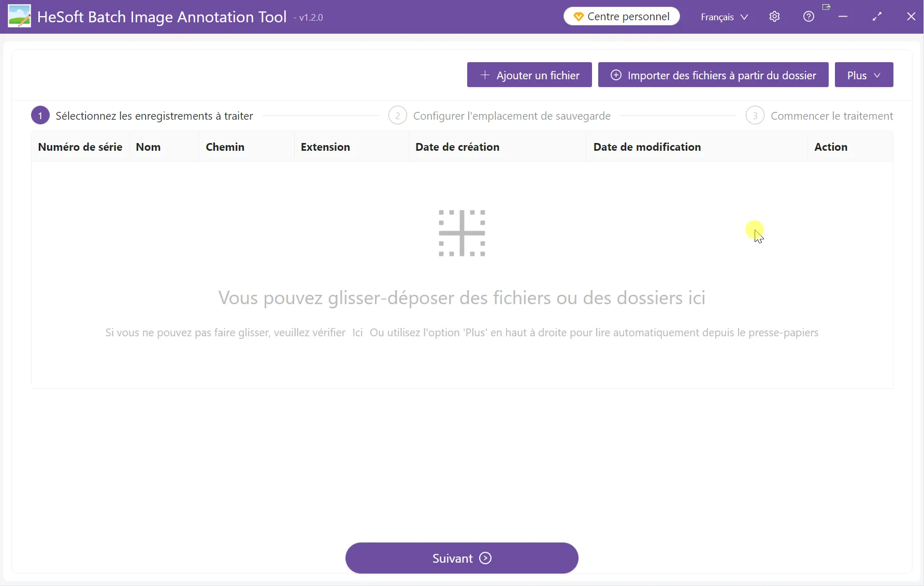The width and height of the screenshot is (924, 586).
Task: Click the HeSoft app logo icon
Action: pos(19,16)
